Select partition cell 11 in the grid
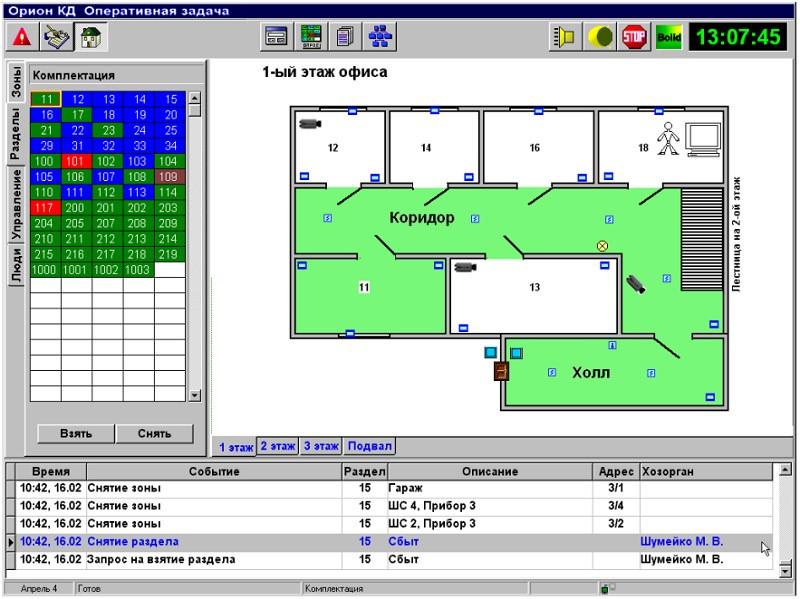 [x=46, y=99]
